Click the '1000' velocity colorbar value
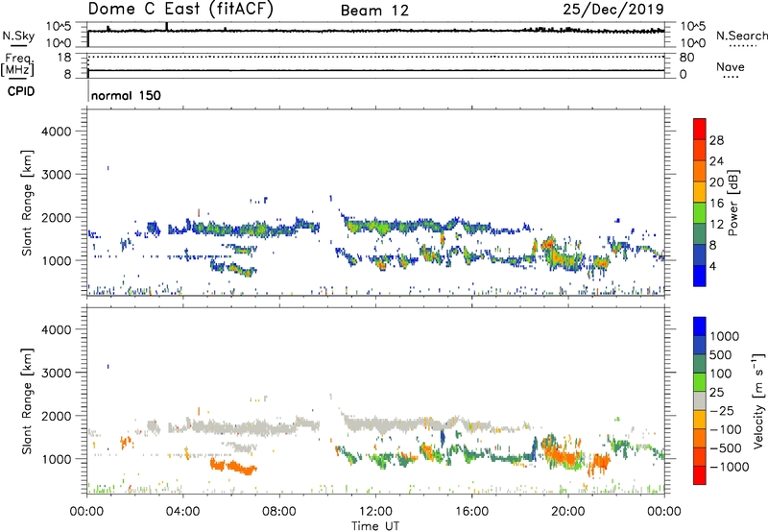This screenshot has height=532, width=768. click(x=725, y=336)
